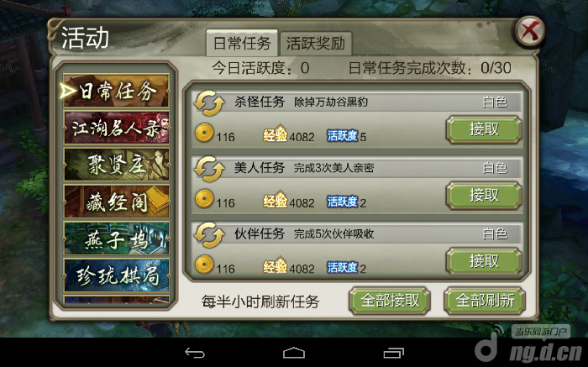Viewport: 588px width, 367px height.
Task: Open 江湖名人录 in the sidebar
Action: click(x=116, y=128)
